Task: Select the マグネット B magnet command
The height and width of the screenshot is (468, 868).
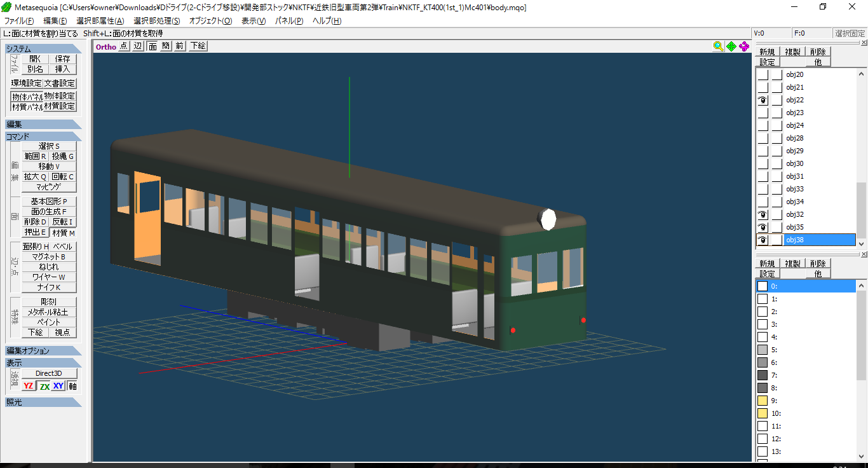Action: (49, 257)
